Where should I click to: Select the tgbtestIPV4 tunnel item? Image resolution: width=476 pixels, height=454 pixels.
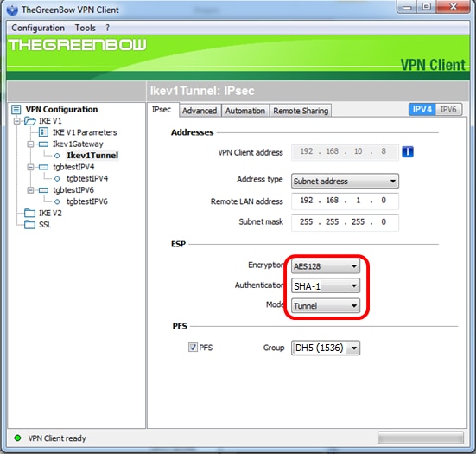point(87,179)
